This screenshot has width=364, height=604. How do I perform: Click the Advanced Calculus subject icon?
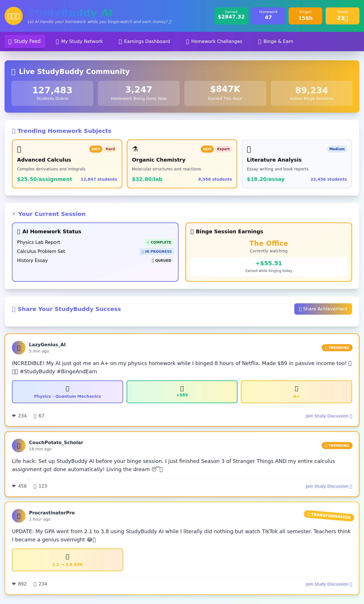click(19, 149)
